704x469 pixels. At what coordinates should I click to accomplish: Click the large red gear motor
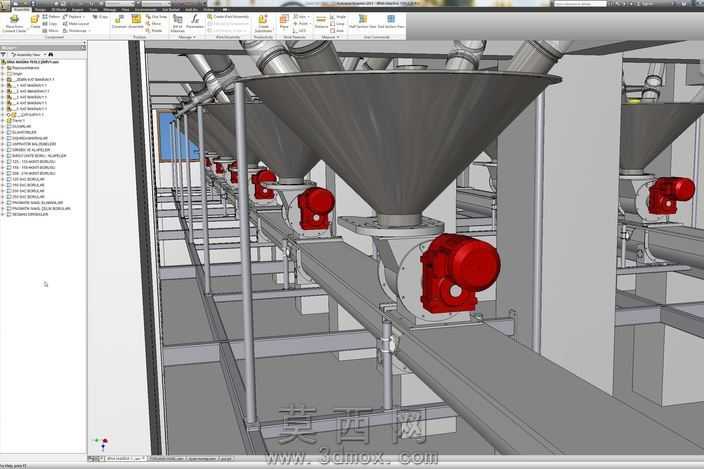point(460,272)
